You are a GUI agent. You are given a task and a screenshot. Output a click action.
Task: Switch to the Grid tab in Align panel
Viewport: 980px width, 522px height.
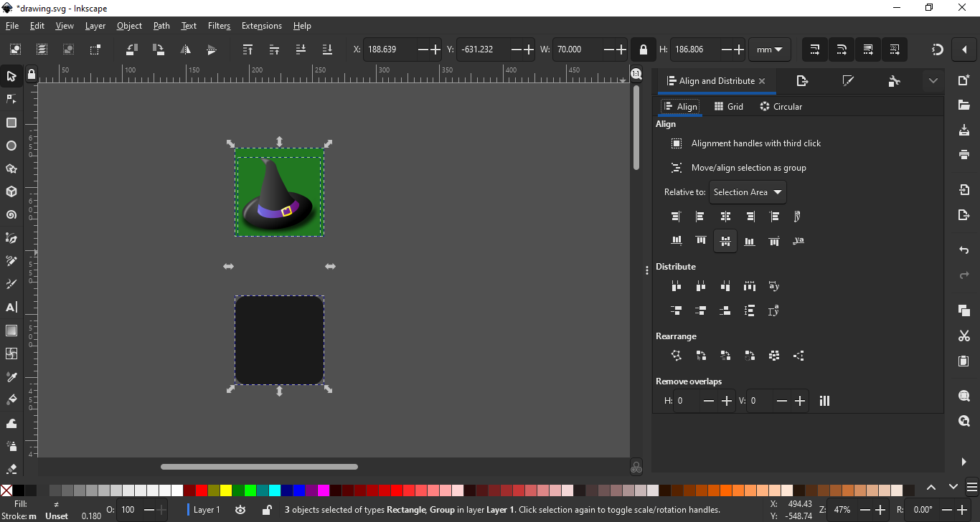pos(729,106)
